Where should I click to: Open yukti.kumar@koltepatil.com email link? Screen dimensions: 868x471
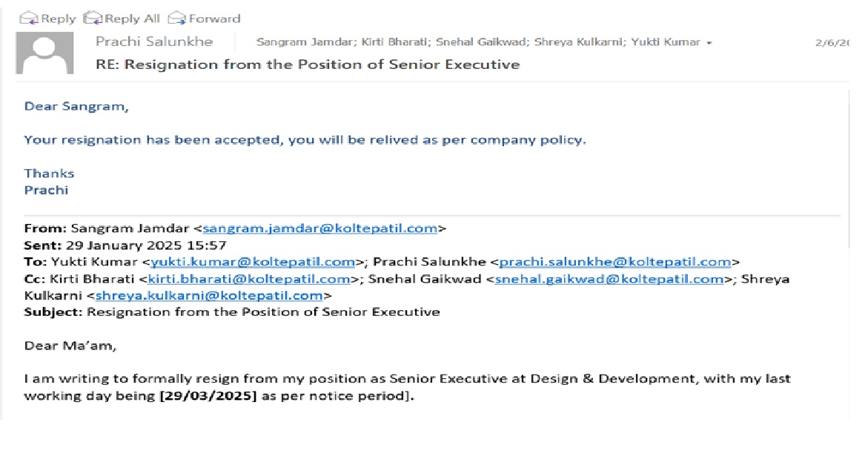[252, 262]
